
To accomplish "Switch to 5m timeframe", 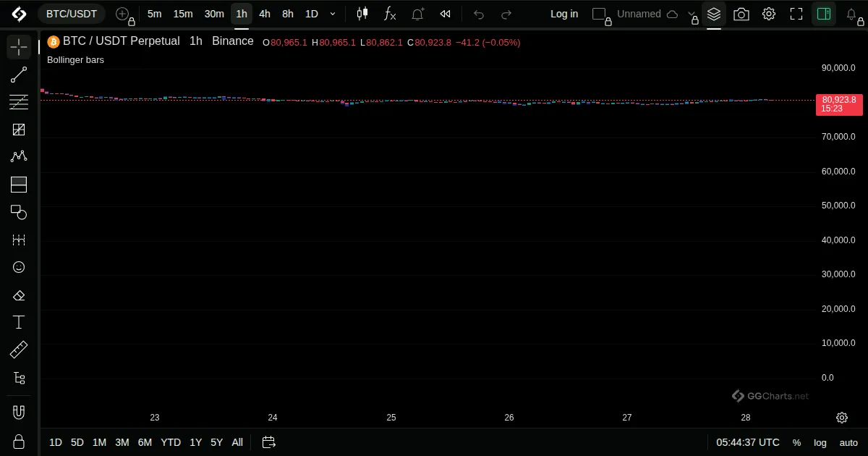I will click(154, 14).
